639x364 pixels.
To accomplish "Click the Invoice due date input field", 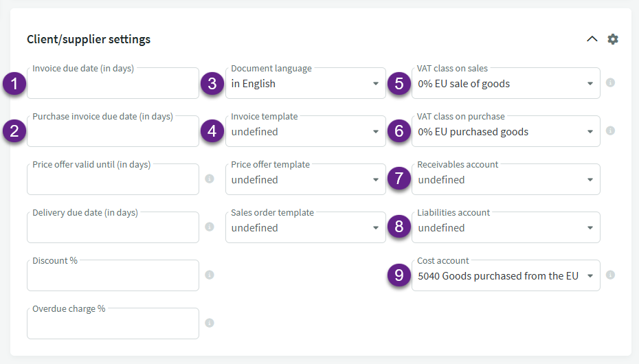I will coord(113,85).
